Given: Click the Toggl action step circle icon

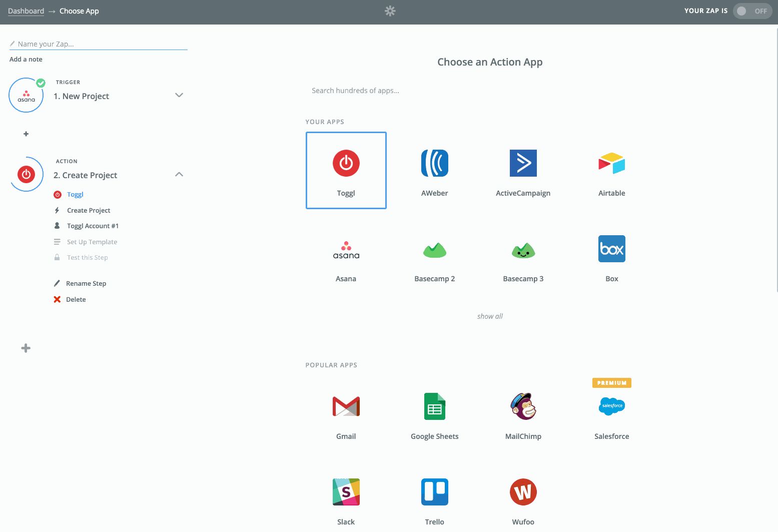Looking at the screenshot, I should point(27,174).
